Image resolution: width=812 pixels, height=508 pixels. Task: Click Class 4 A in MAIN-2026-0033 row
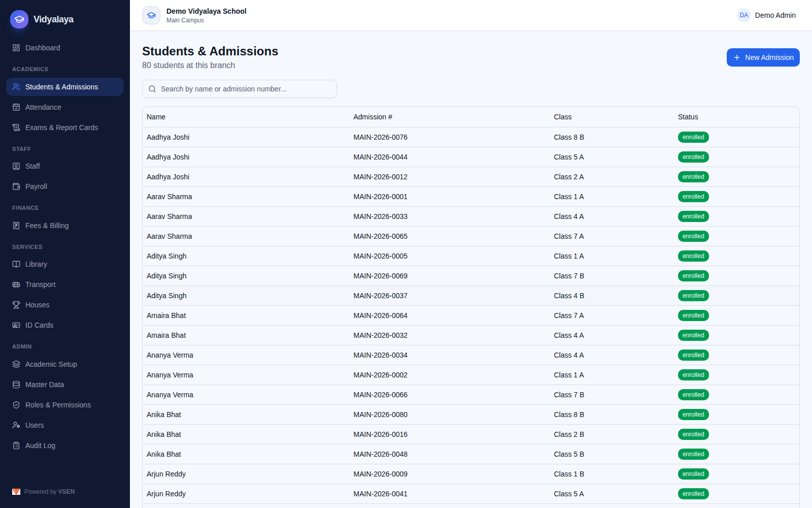point(569,216)
